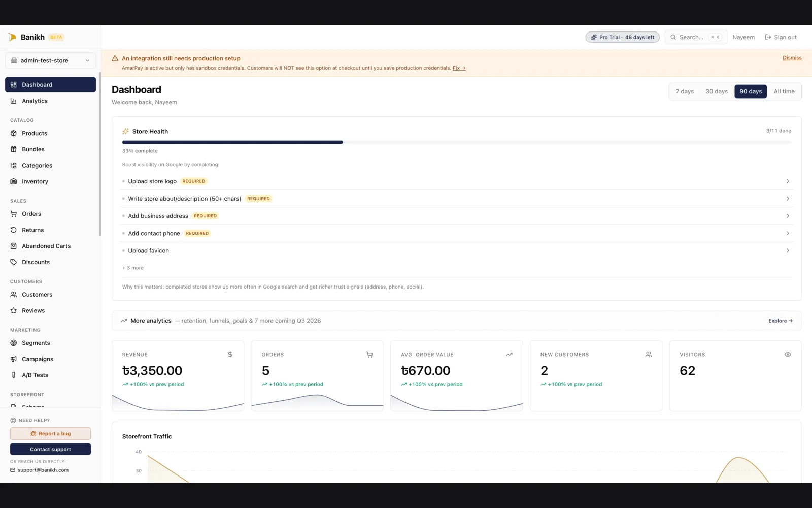Click the Orders card sparkline chart
The width and height of the screenshot is (812, 508).
coord(317,402)
